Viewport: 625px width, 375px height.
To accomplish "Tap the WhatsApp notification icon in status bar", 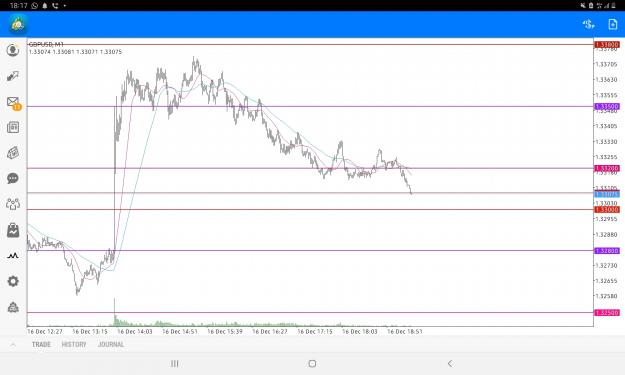I will click(x=35, y=6).
